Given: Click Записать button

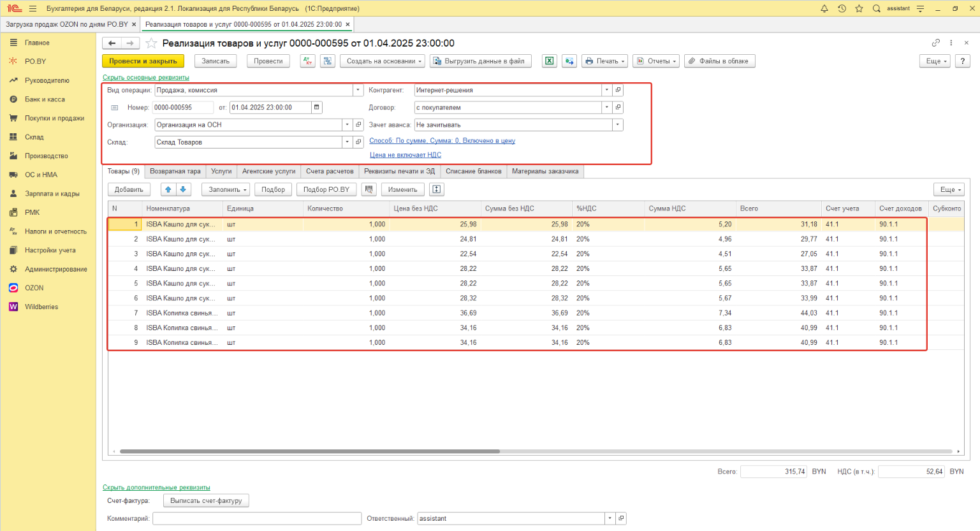Looking at the screenshot, I should (x=216, y=61).
